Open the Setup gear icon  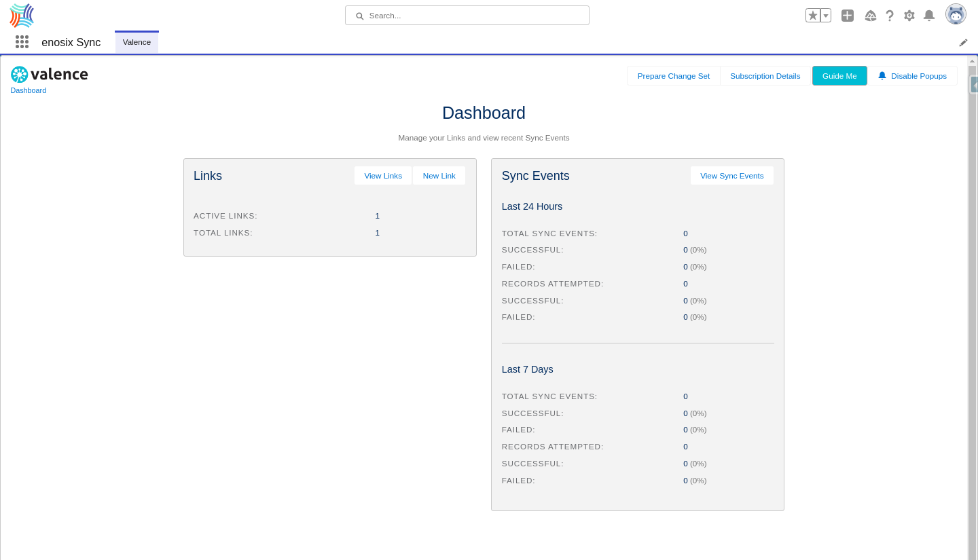coord(909,15)
